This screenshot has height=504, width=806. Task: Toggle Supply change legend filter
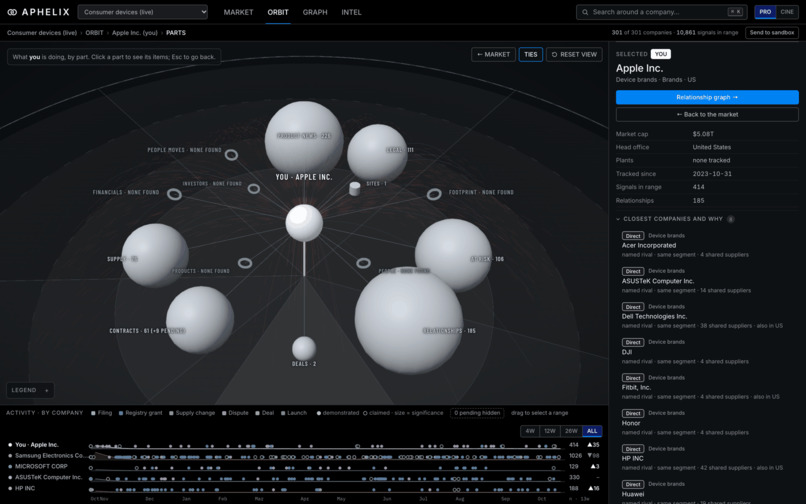coord(192,413)
